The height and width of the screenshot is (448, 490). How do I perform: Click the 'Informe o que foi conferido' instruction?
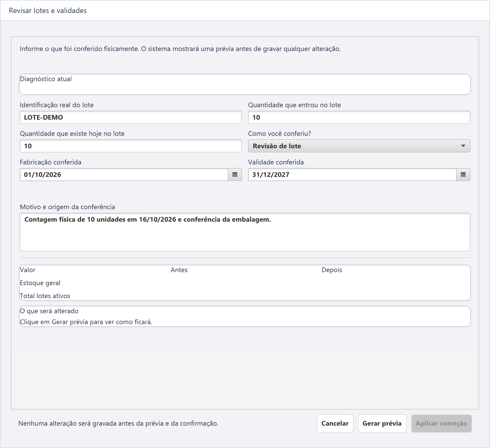tap(180, 49)
